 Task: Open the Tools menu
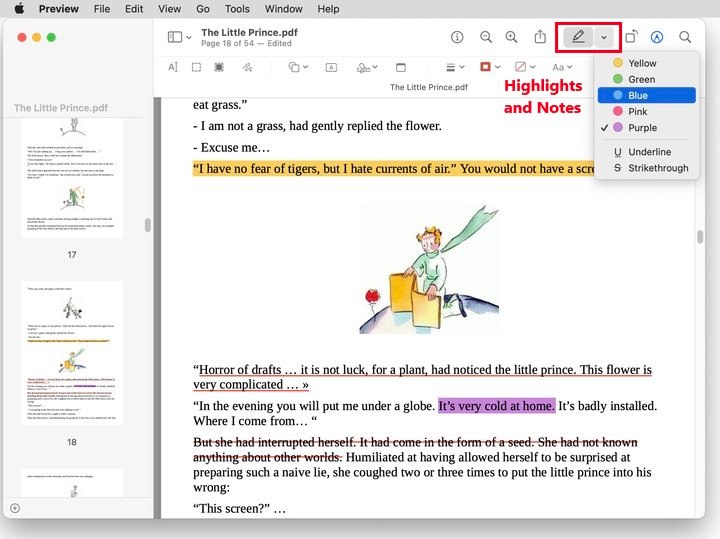pyautogui.click(x=237, y=9)
